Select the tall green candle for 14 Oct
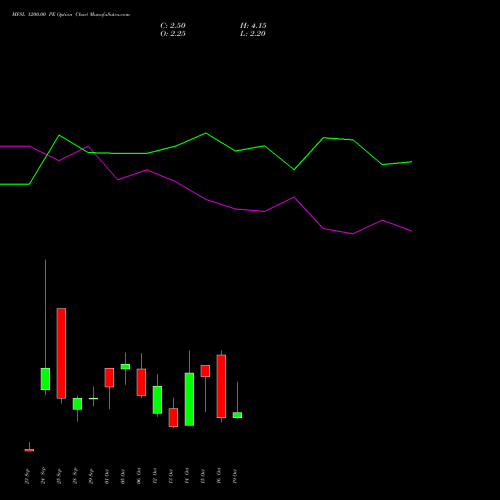 coord(189,399)
